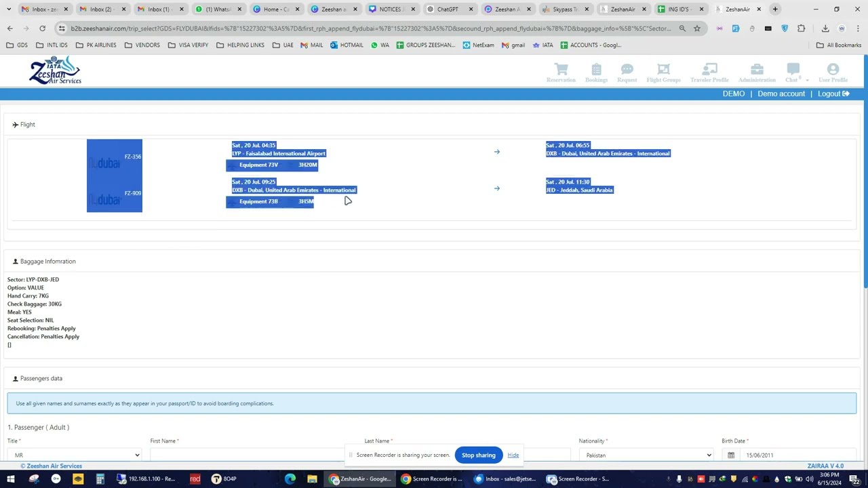The image size is (868, 488).
Task: Click the Birth Date field 15/06/2011
Action: (798, 455)
